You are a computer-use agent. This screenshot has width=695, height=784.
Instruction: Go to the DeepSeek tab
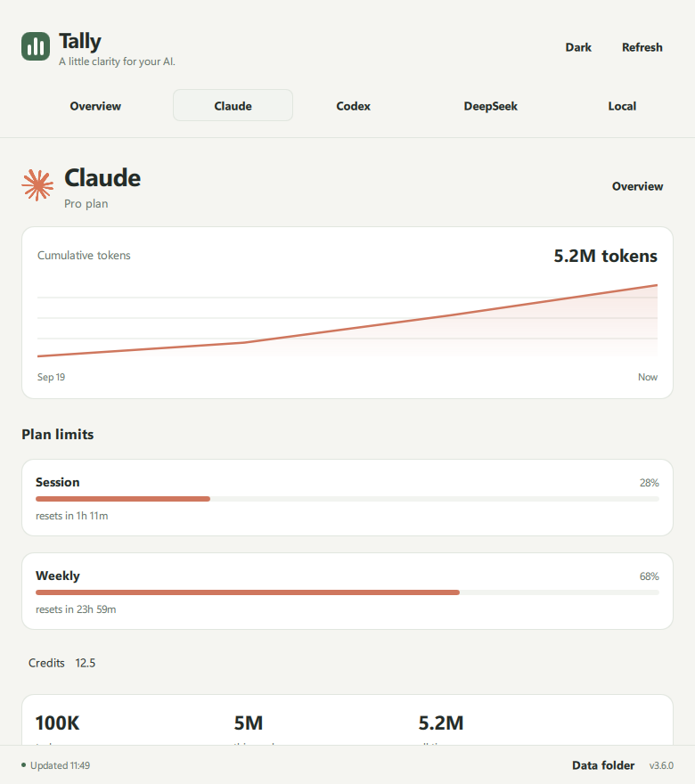(x=490, y=106)
